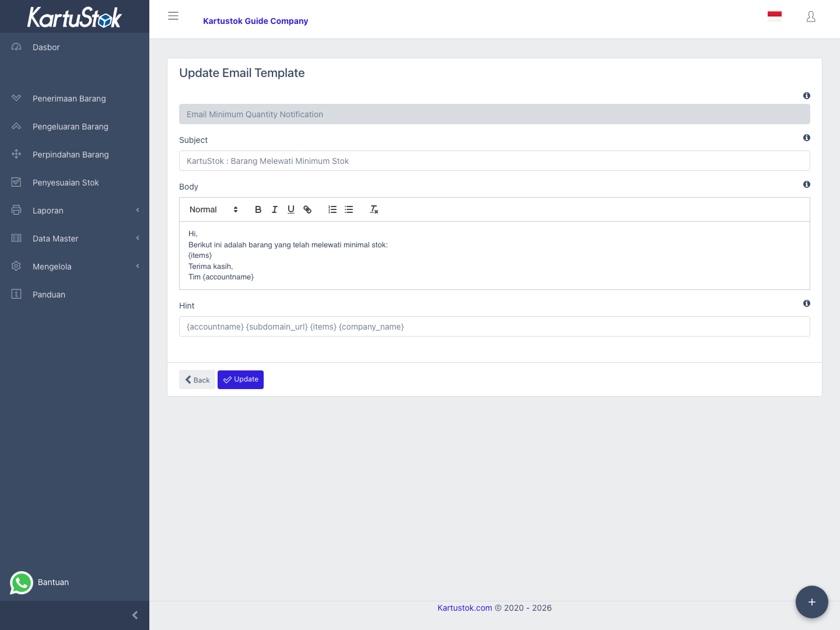Click the info icon beside Body

pos(807,184)
